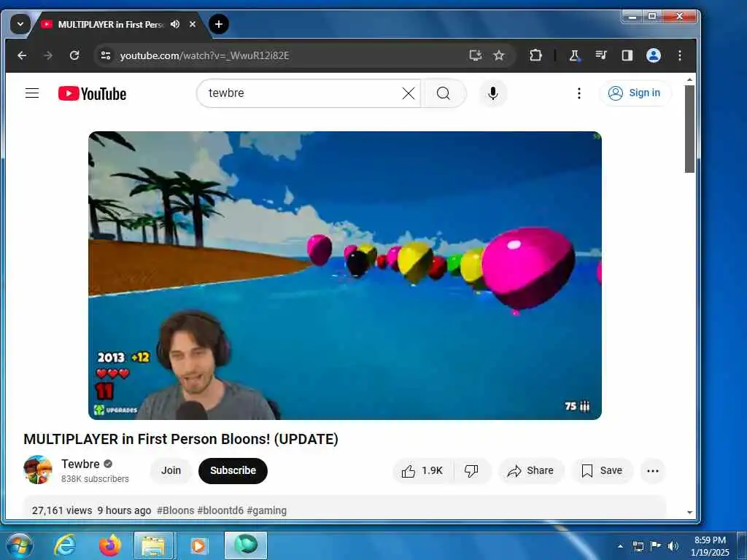The height and width of the screenshot is (560, 747).
Task: Open the tab search dropdown arrow
Action: 20,24
